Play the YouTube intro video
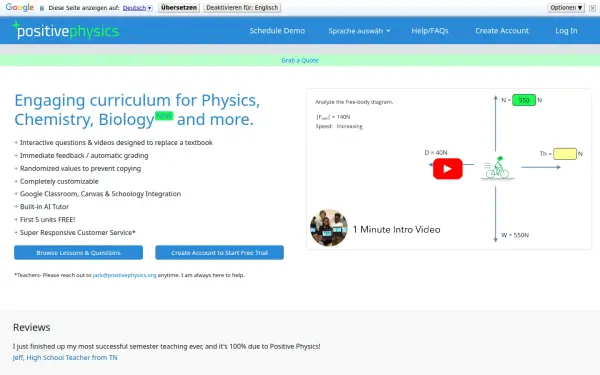The image size is (600, 375). point(447,169)
